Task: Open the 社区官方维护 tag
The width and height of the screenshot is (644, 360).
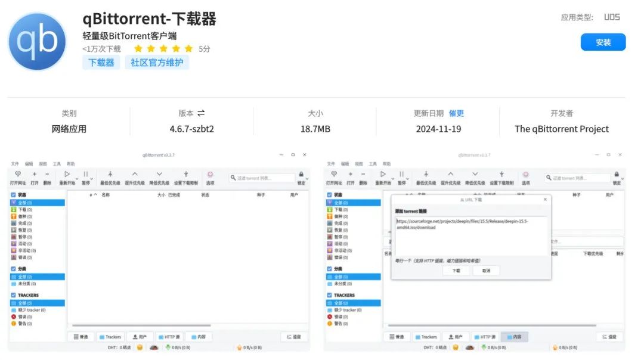Action: pos(157,63)
